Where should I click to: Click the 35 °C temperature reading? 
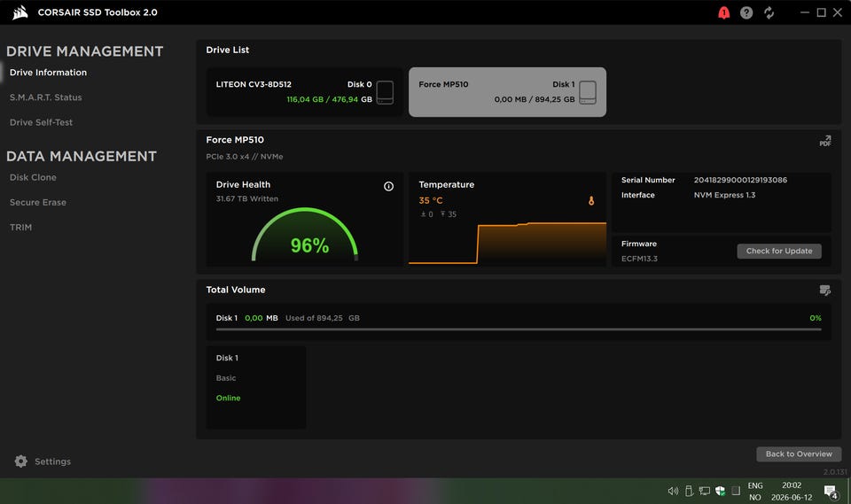pos(431,200)
